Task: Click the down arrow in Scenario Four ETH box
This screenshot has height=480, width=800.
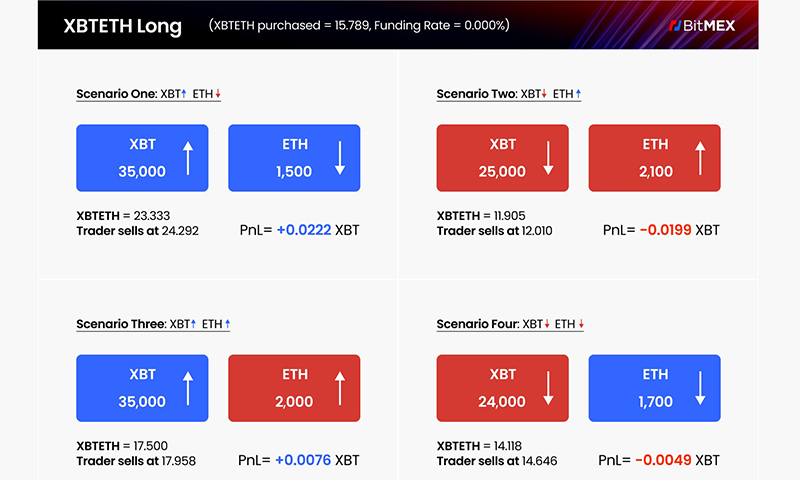Action: [700, 388]
